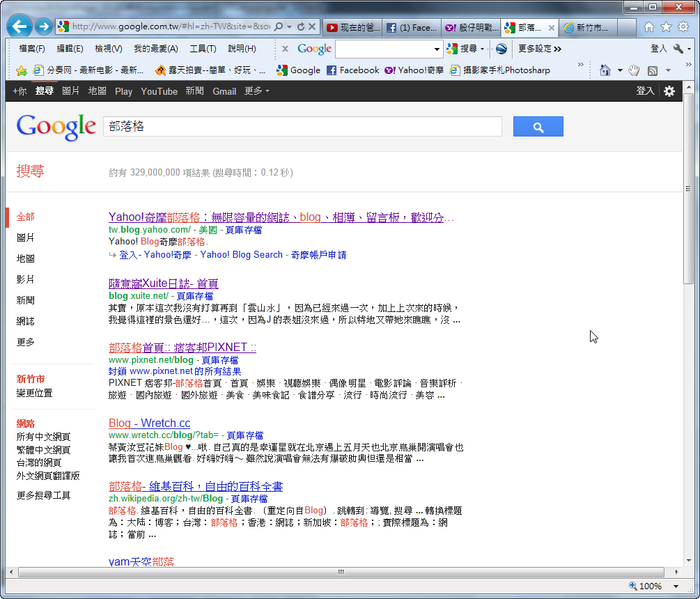This screenshot has width=700, height=599.
Task: Go forward with the forward arrow button
Action: [x=43, y=26]
